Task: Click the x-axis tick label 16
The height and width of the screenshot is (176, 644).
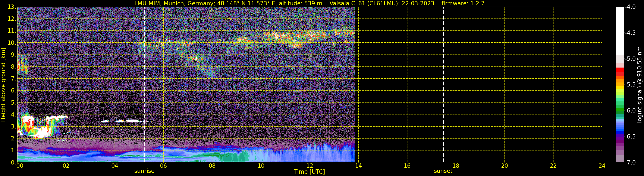Action: pos(407,166)
